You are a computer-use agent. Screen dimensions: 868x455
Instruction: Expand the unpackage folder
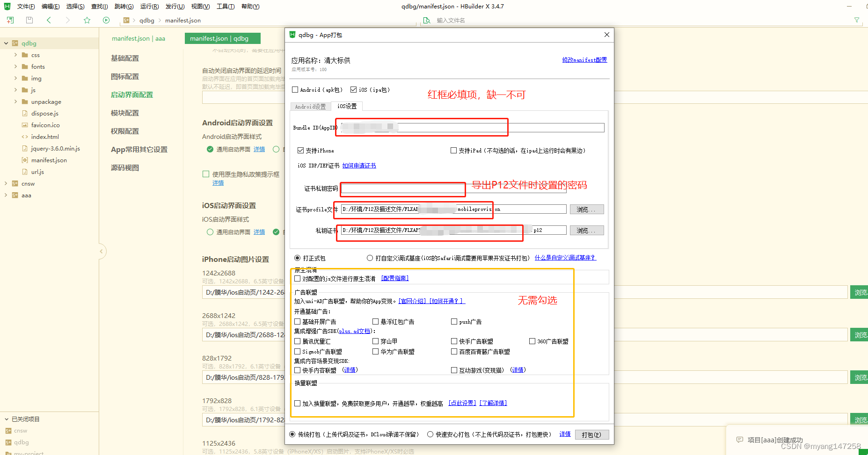(x=15, y=102)
